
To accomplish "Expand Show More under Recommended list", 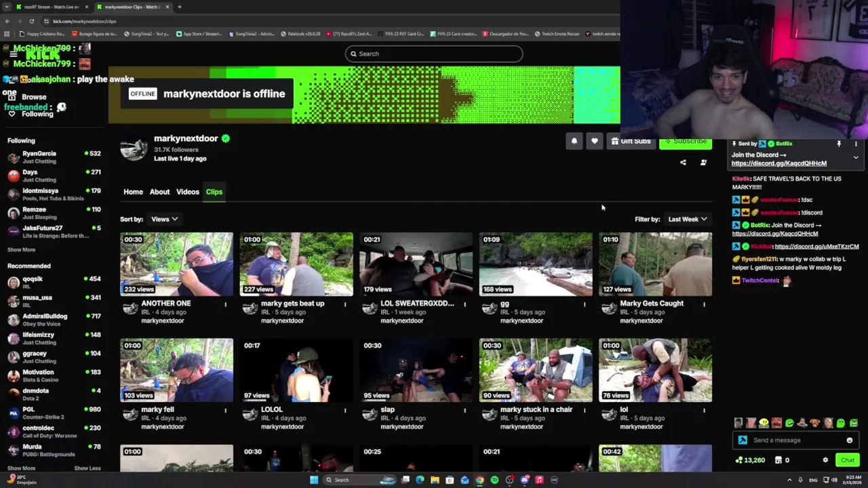I will click(x=21, y=468).
